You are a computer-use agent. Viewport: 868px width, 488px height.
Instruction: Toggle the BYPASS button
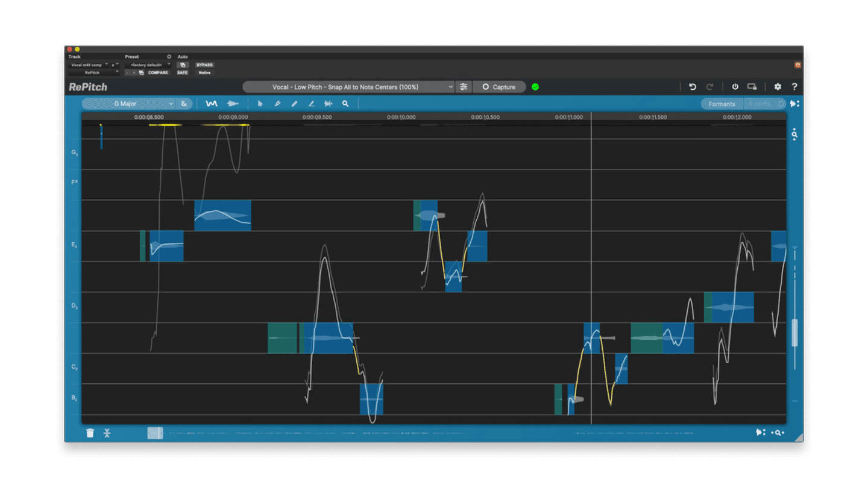pos(204,64)
